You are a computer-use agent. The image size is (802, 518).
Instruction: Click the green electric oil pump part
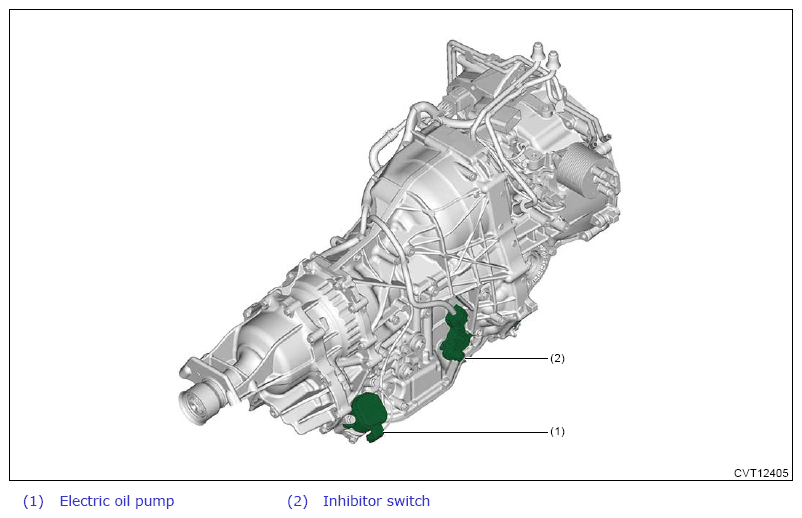(x=370, y=415)
